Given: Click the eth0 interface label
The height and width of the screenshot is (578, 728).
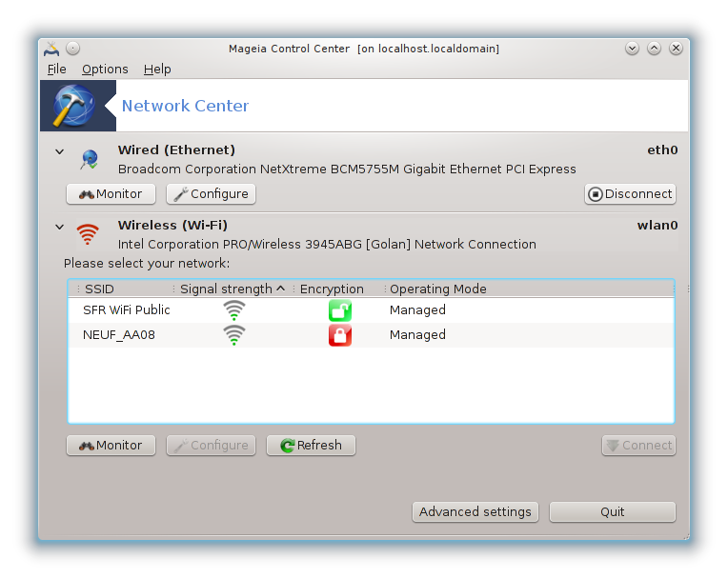Looking at the screenshot, I should click(662, 149).
